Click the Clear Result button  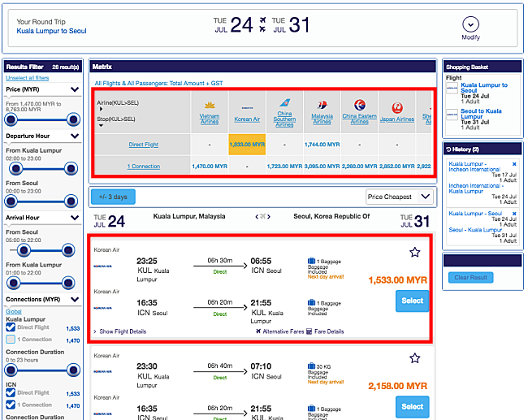(x=471, y=278)
